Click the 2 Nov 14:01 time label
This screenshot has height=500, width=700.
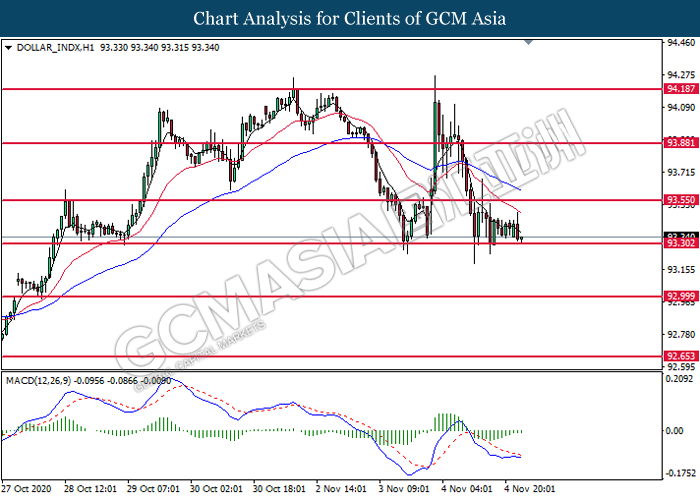tap(342, 489)
